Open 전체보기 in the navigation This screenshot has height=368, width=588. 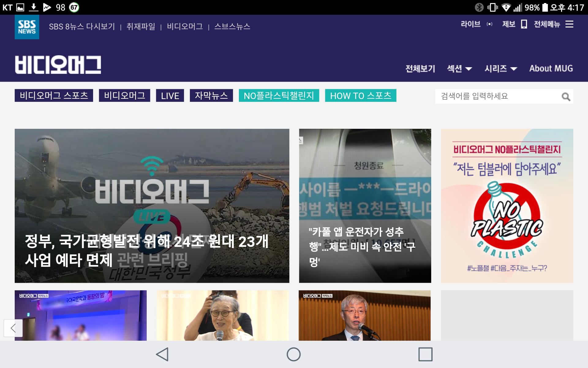tap(420, 68)
